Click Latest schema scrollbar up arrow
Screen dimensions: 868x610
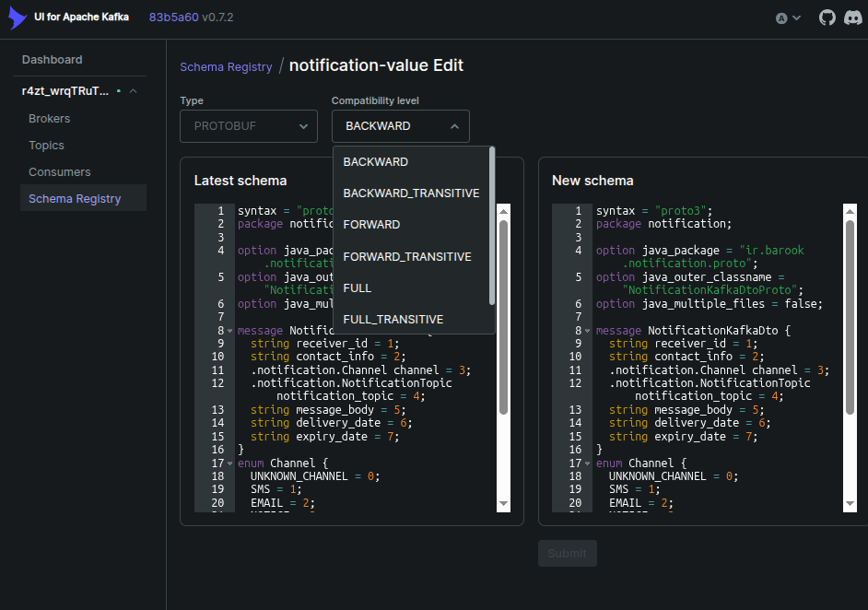(x=503, y=211)
